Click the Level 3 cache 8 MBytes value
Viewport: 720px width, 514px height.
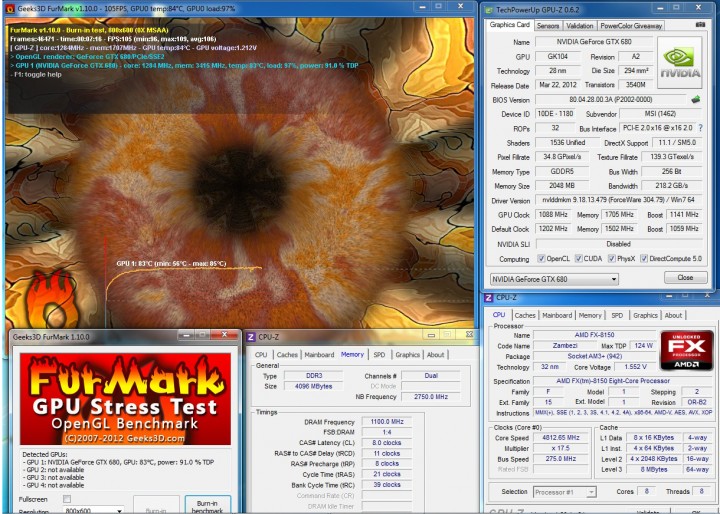pyautogui.click(x=654, y=469)
